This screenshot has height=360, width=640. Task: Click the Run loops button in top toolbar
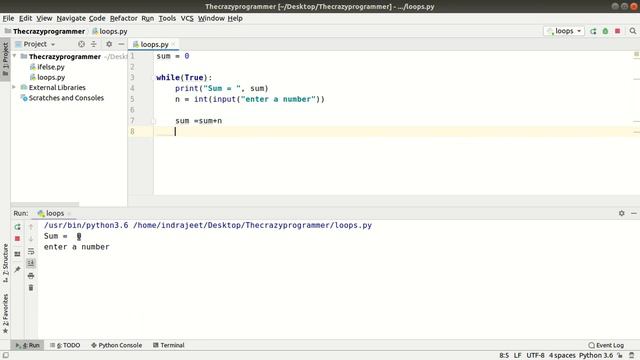[x=593, y=31]
